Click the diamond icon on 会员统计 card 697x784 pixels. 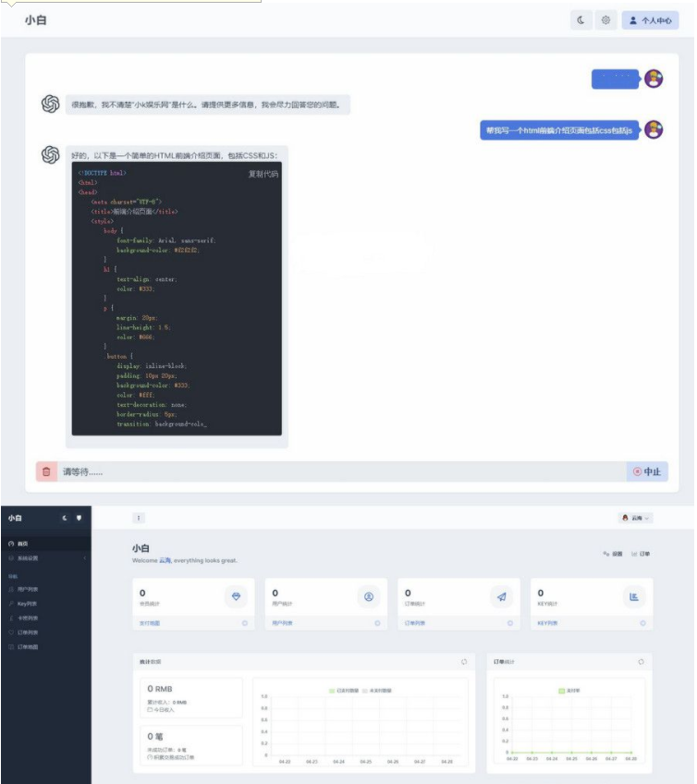[236, 597]
